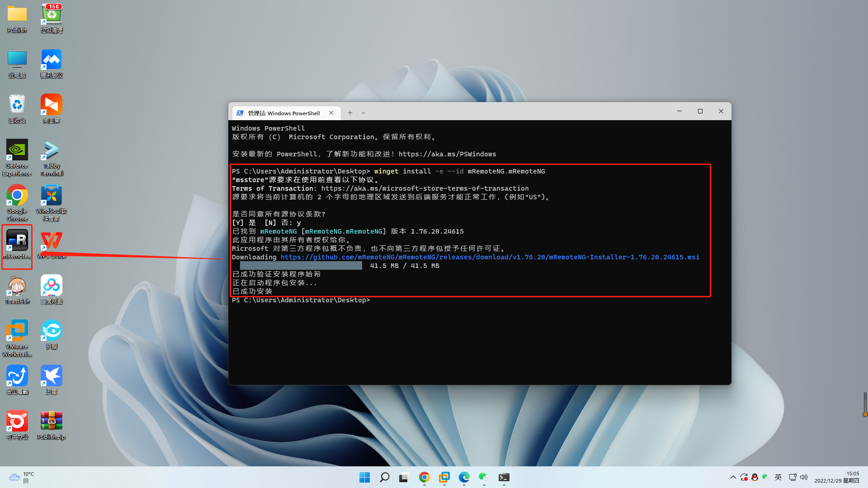Click the mRemoteNG installer GitHub download link

(490, 257)
